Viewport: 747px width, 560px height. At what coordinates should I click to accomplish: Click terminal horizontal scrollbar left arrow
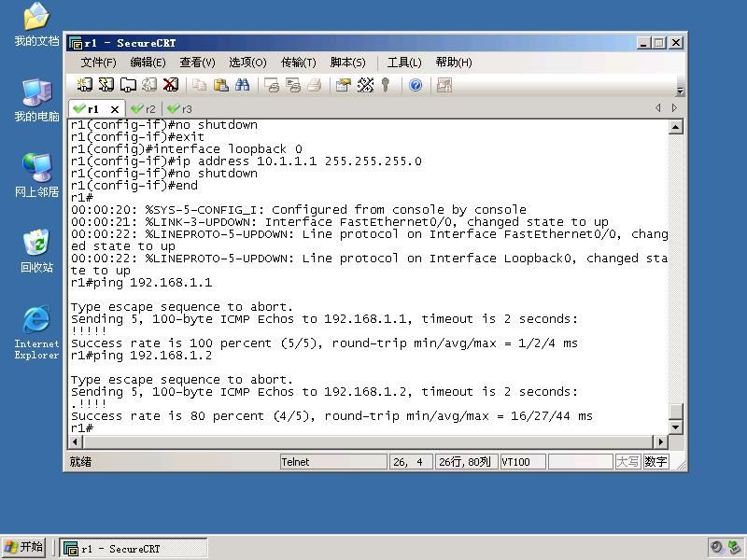[x=76, y=441]
